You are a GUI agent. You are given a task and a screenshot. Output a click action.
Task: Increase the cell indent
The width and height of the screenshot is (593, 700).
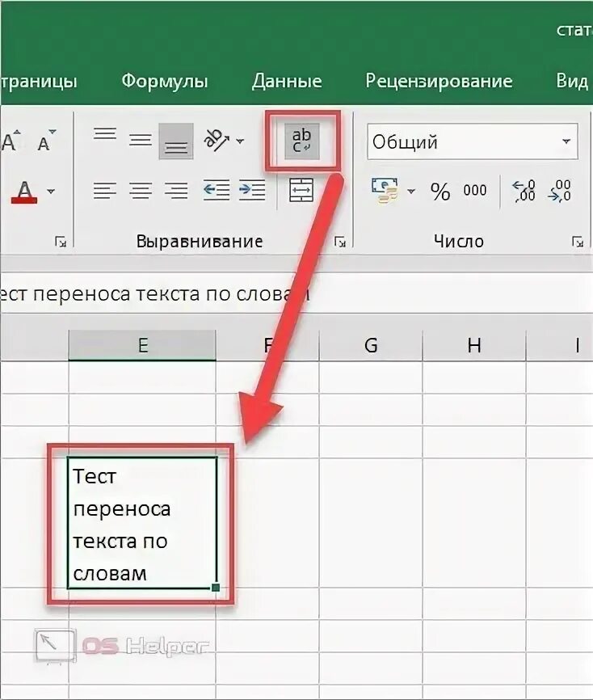pos(252,190)
